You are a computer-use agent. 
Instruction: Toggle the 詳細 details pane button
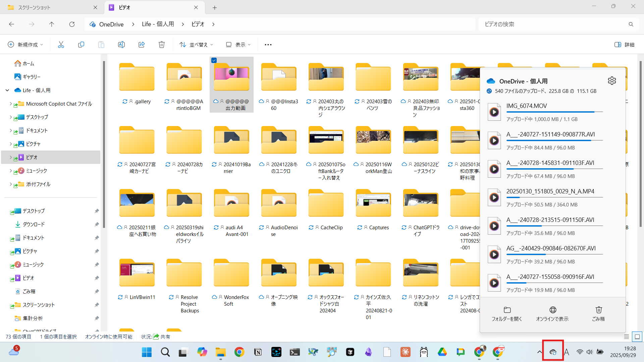coord(624,45)
